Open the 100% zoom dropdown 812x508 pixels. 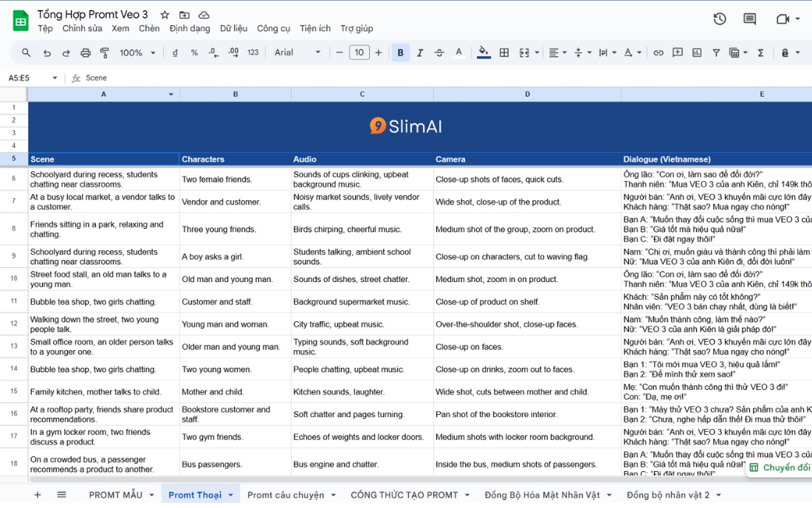click(x=137, y=52)
